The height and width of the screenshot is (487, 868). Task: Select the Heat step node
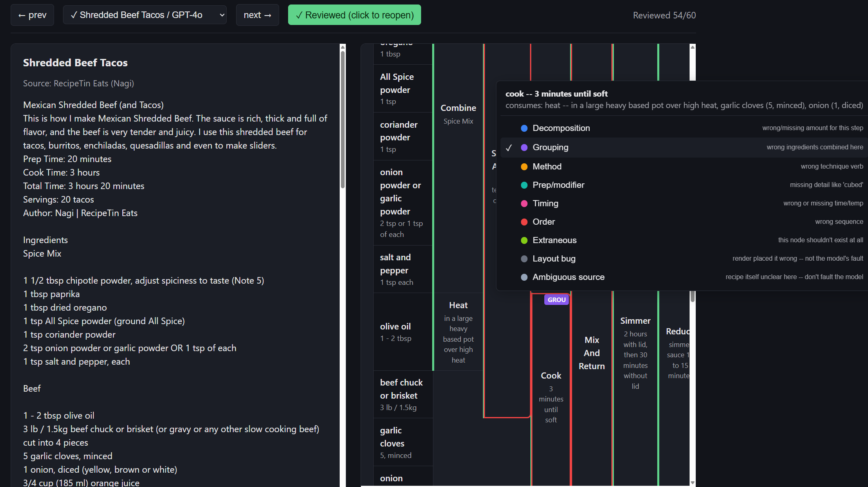pos(458,332)
